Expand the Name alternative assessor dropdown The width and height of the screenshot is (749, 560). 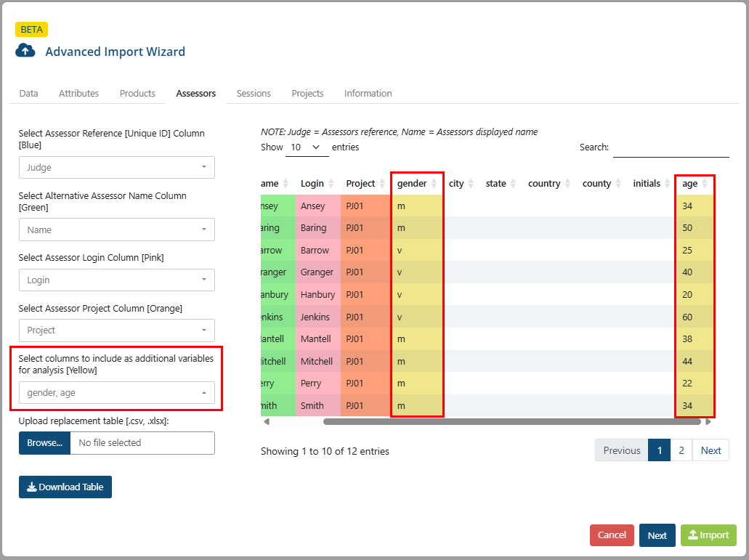tap(117, 230)
